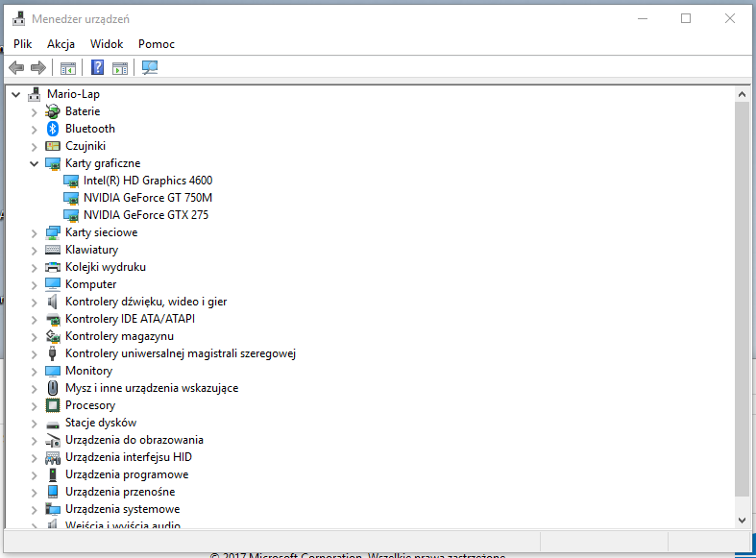Click the Baterie category icon
Image resolution: width=756 pixels, height=558 pixels.
point(53,111)
